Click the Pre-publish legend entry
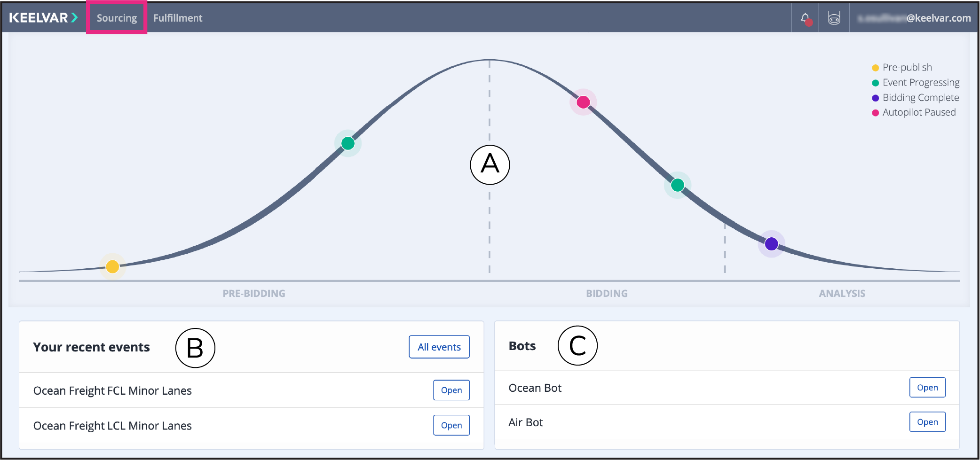The width and height of the screenshot is (980, 460). coord(902,67)
